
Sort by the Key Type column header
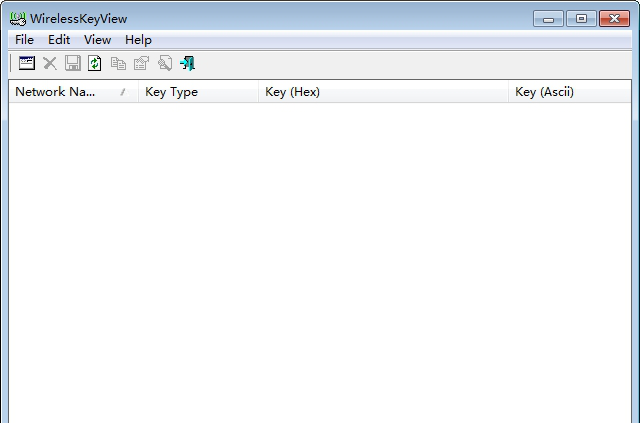198,92
